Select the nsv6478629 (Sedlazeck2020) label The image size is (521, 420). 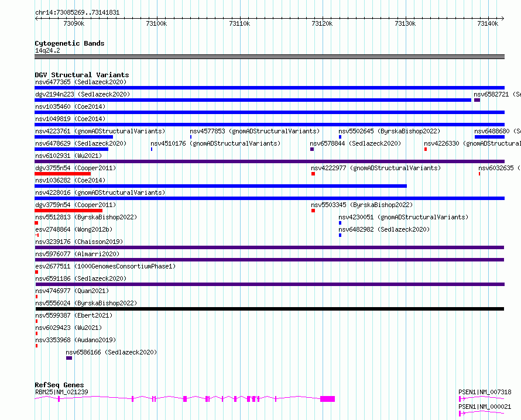pos(81,143)
